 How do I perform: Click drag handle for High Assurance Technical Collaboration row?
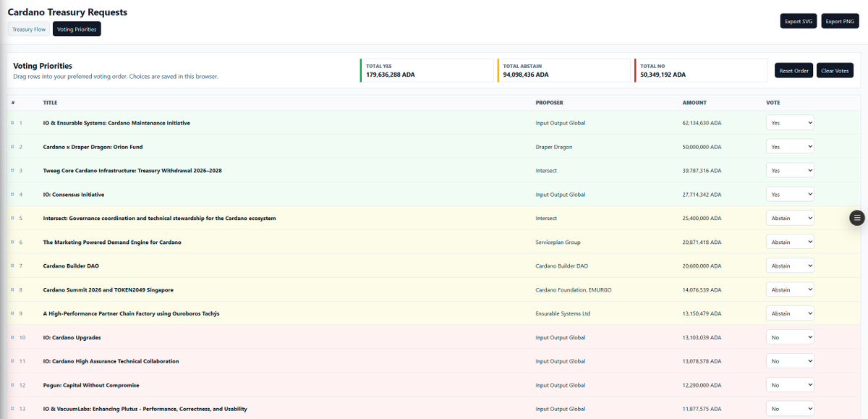(12, 361)
